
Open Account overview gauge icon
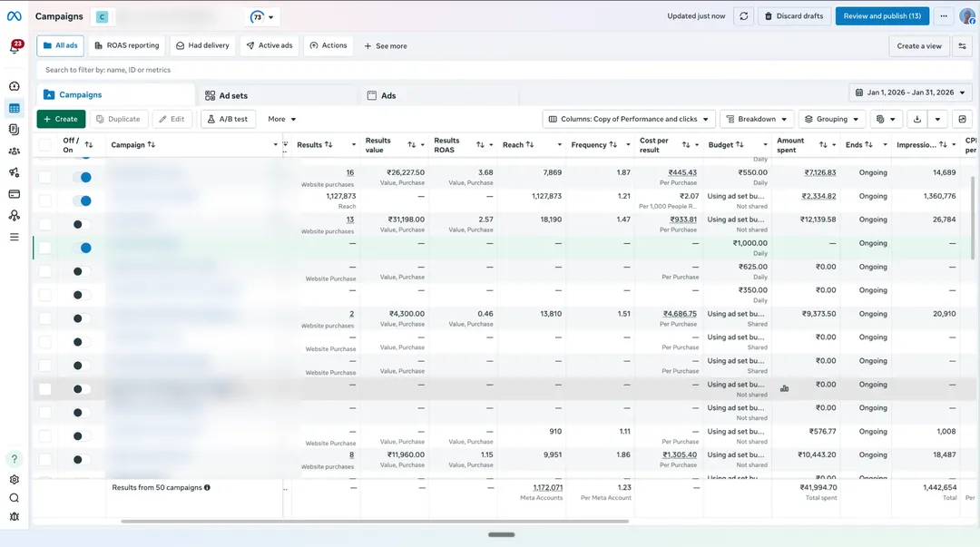tap(15, 86)
